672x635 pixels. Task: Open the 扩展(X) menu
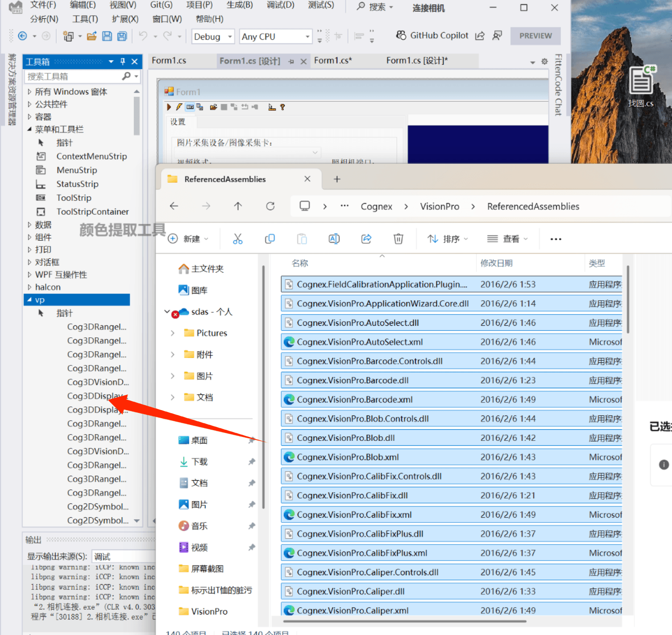point(125,19)
